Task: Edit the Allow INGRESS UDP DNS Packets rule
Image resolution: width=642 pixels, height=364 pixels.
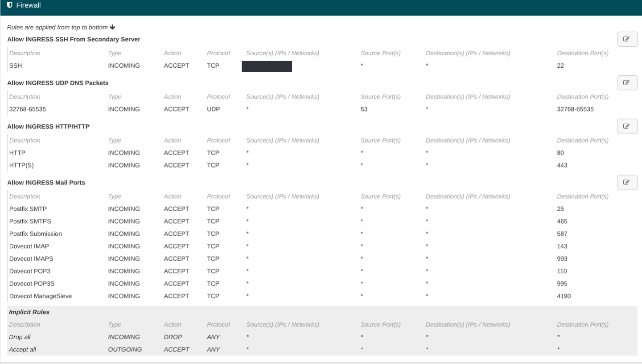Action: tap(627, 82)
